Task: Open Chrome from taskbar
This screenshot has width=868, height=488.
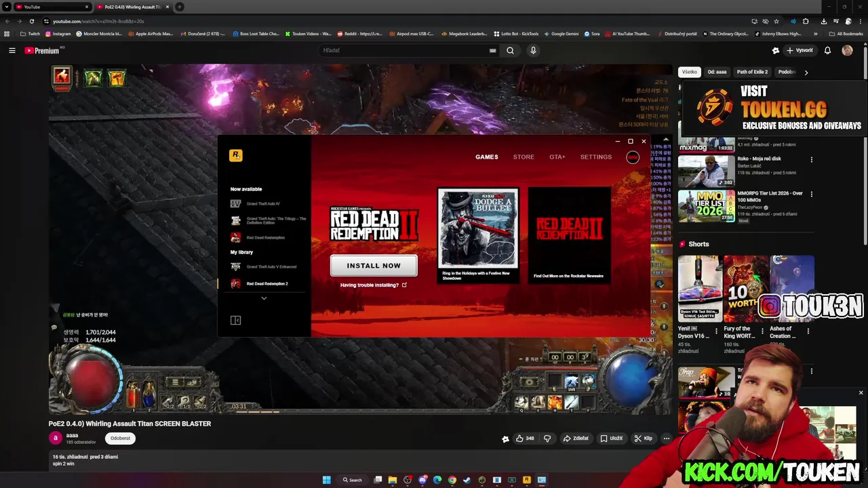Action: point(452,480)
